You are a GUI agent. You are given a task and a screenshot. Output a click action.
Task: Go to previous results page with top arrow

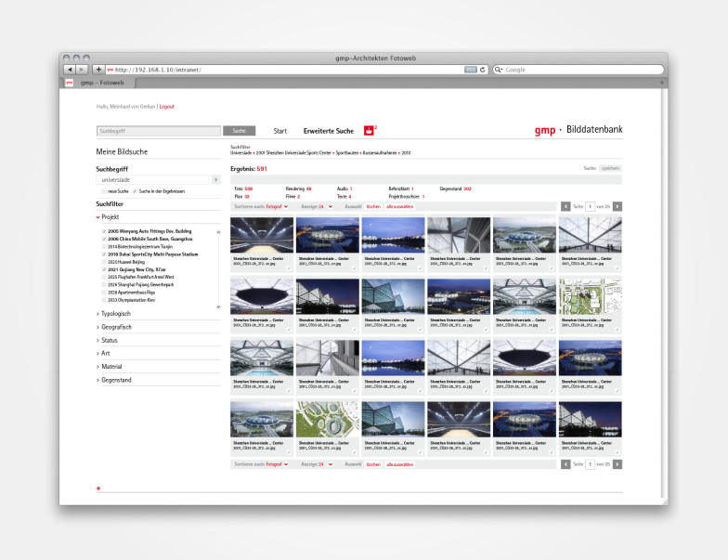[566, 206]
